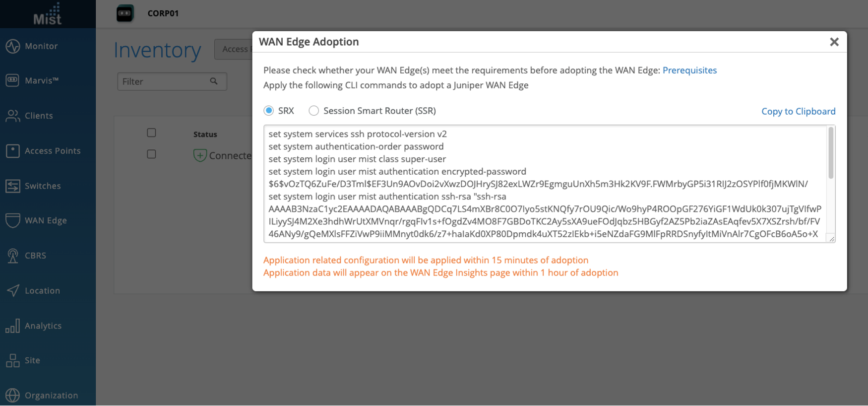Click the Switches arrows icon
This screenshot has width=868, height=406.
coord(13,186)
